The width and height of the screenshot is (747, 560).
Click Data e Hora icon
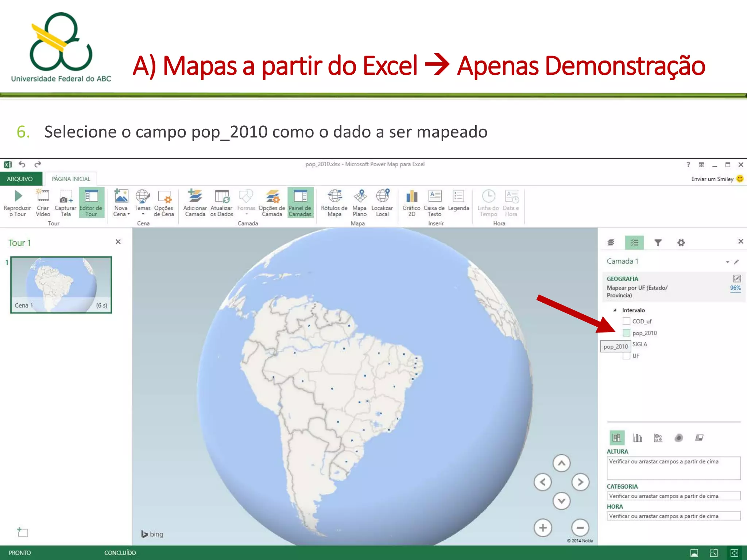point(511,196)
